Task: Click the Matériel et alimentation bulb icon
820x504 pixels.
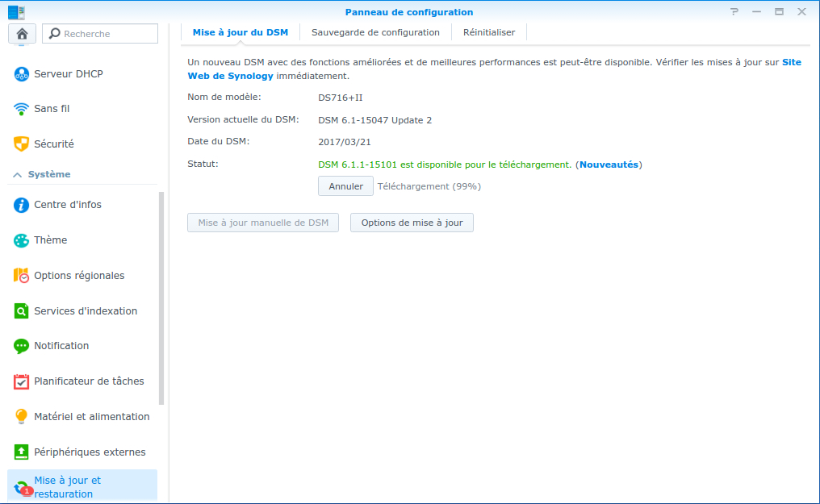Action: tap(22, 416)
